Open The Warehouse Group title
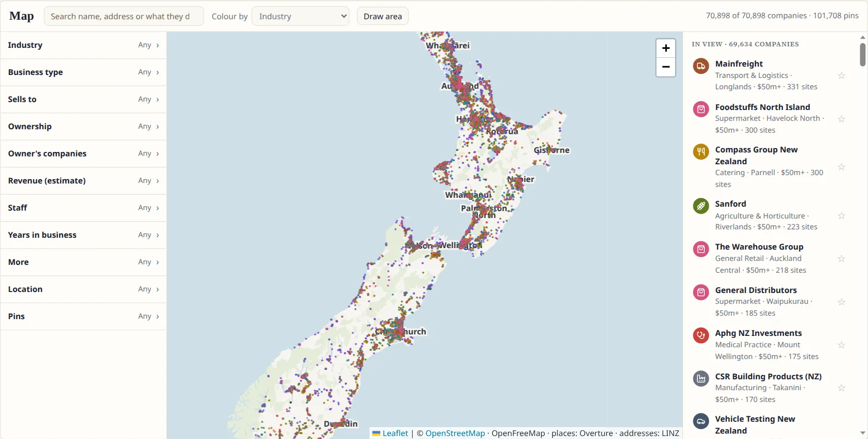This screenshot has width=868, height=439. click(759, 247)
